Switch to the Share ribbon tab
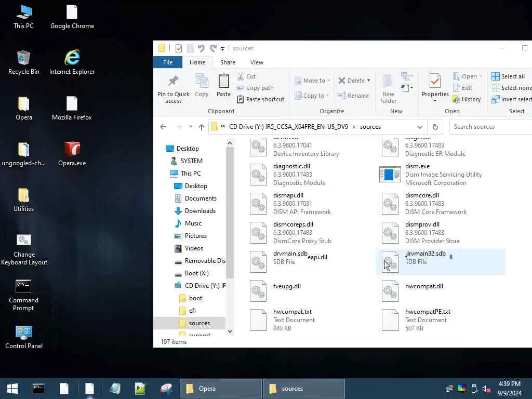532x399 pixels. coord(228,62)
